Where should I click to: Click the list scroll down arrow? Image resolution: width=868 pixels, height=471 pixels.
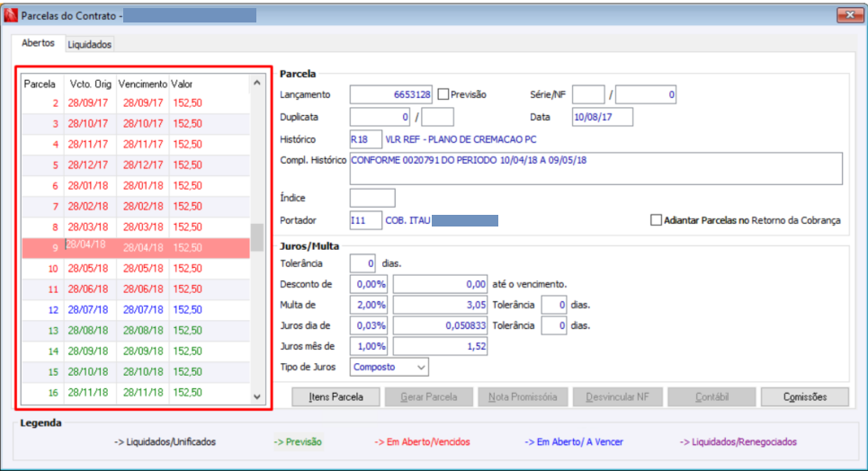coord(257,396)
